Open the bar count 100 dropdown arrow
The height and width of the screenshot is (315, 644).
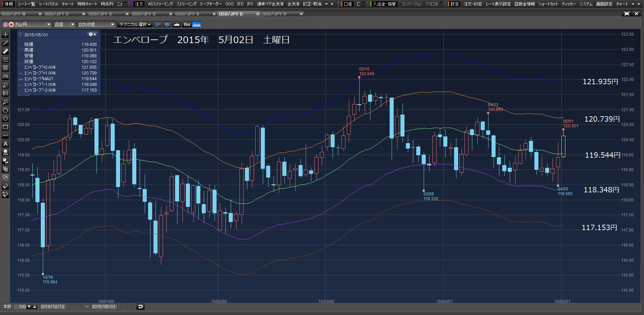(x=29, y=307)
